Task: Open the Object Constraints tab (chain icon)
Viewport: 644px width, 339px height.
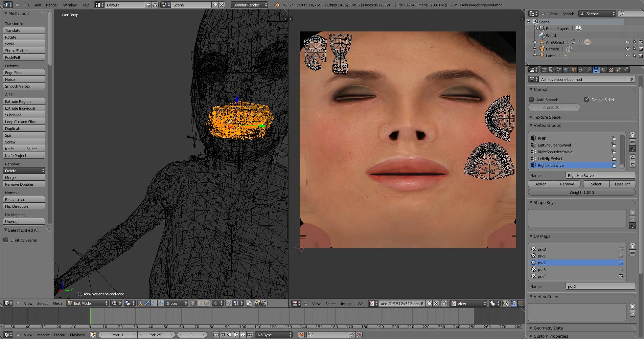Action: [581, 70]
